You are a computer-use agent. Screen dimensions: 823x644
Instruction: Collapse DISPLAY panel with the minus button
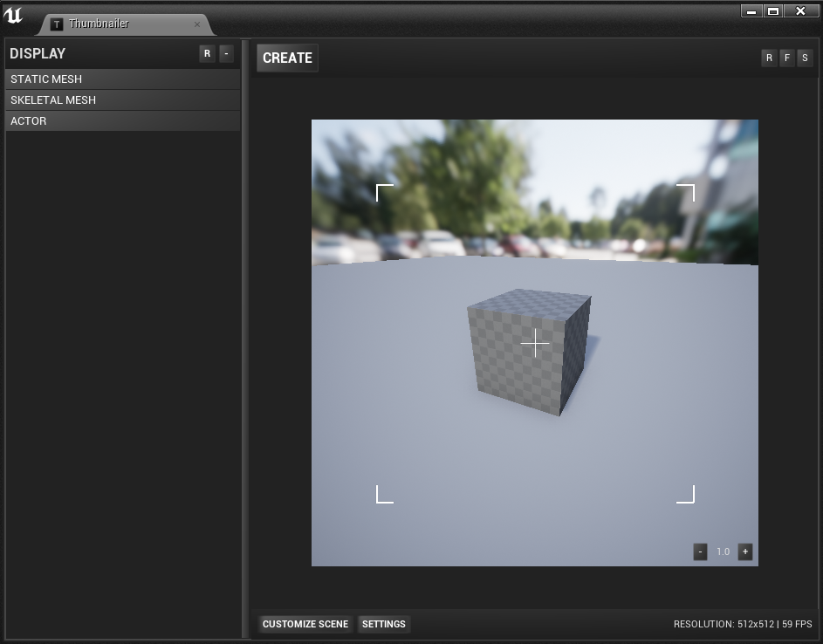[226, 54]
